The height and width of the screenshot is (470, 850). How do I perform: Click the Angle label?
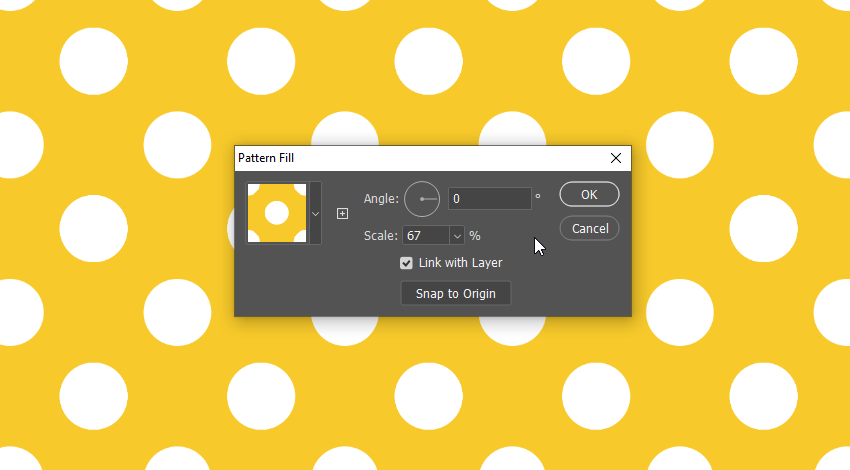[x=380, y=199]
